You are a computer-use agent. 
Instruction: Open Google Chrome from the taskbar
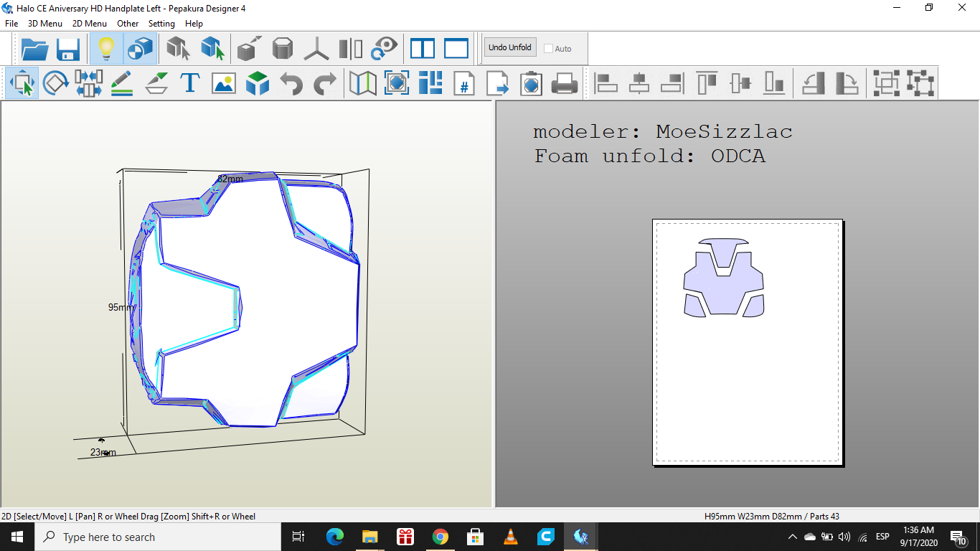440,537
